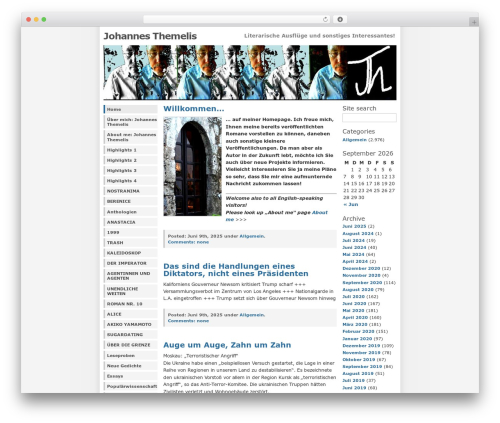Open the BERENICE page

pos(131,201)
